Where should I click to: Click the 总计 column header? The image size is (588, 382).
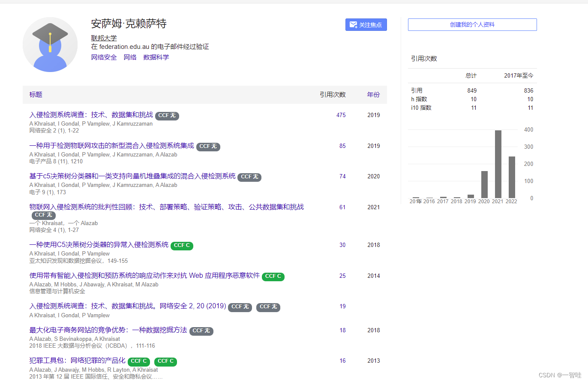pos(471,75)
